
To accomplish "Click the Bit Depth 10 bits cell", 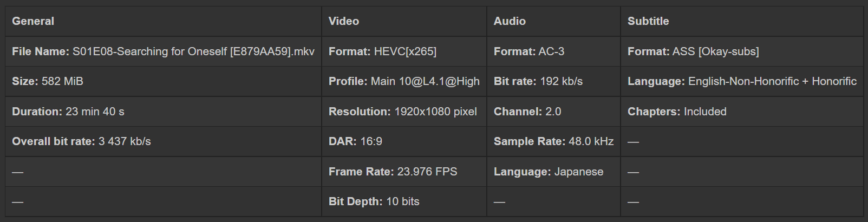I will (374, 201).
